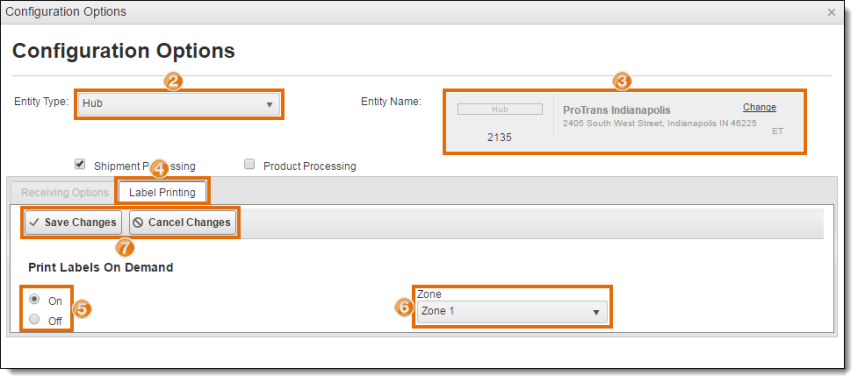858x382 pixels.
Task: Select the Off radio button
Action: click(x=34, y=319)
